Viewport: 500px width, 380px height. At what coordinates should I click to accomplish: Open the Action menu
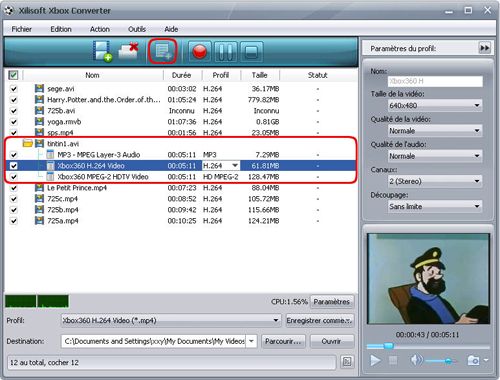(100, 29)
